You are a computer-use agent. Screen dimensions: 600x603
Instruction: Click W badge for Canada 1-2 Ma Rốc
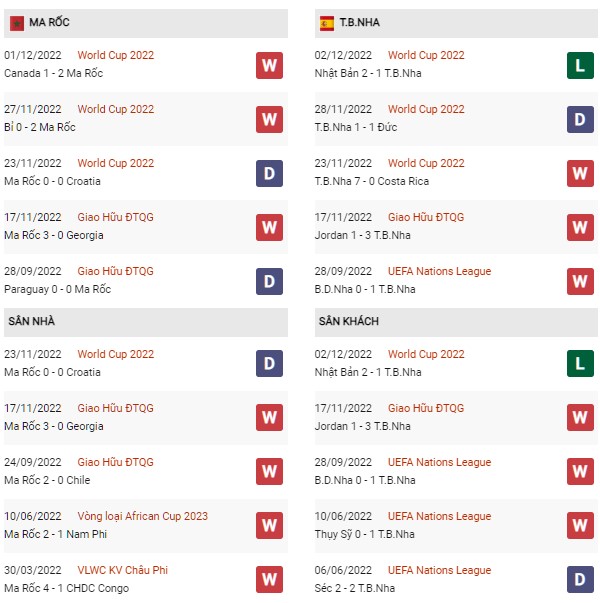point(269,65)
